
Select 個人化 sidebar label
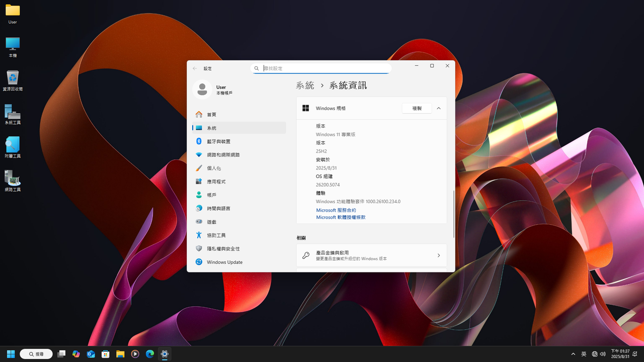coord(214,168)
